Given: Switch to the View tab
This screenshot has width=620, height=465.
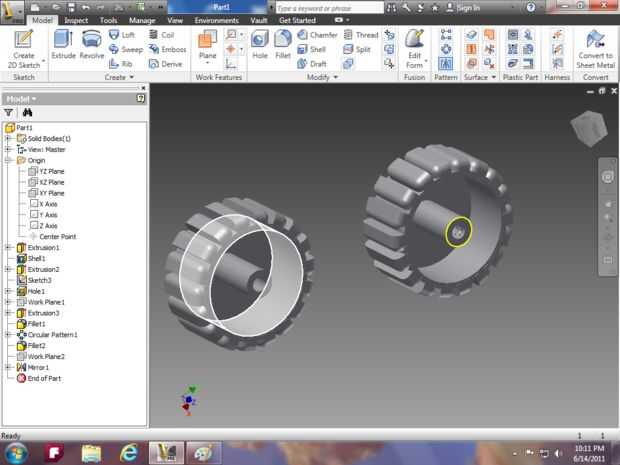Looking at the screenshot, I should [175, 20].
